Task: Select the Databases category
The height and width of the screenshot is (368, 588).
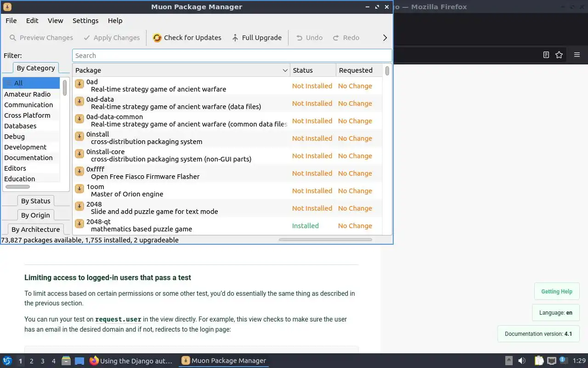Action: (x=31, y=126)
